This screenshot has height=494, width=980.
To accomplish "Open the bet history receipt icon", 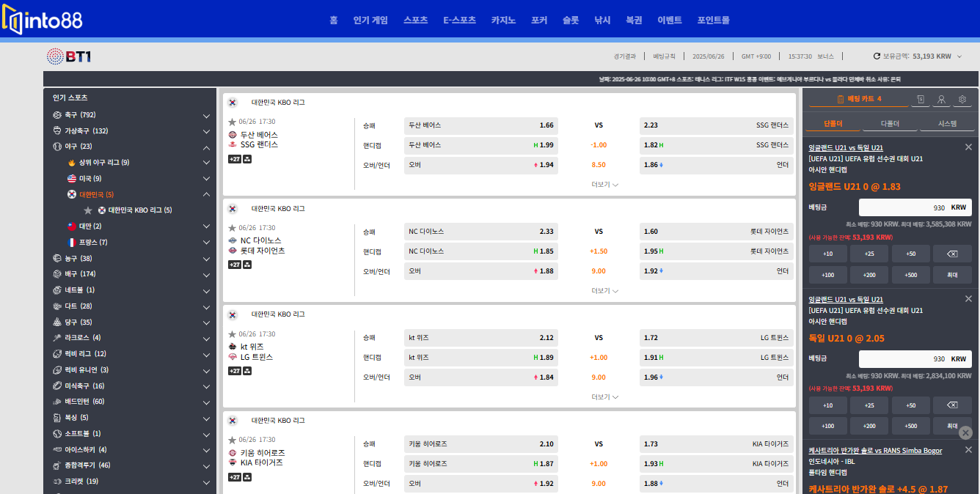I will point(921,100).
